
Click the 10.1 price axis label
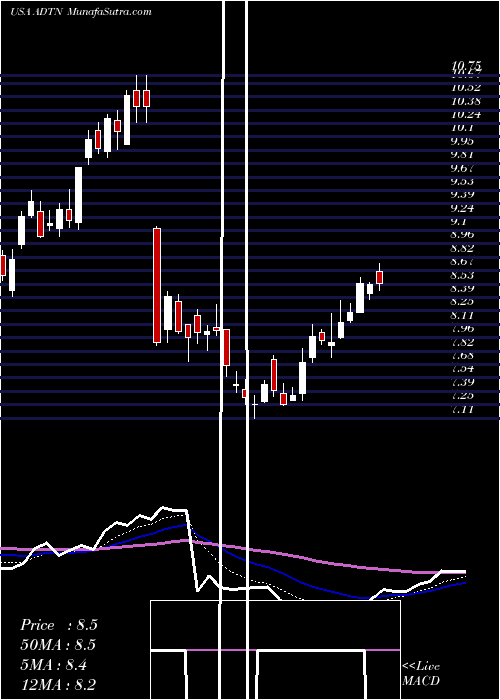click(x=461, y=128)
